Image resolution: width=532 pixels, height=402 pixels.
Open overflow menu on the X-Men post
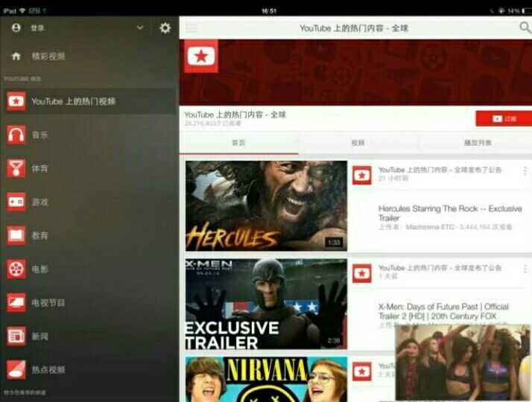click(x=525, y=269)
